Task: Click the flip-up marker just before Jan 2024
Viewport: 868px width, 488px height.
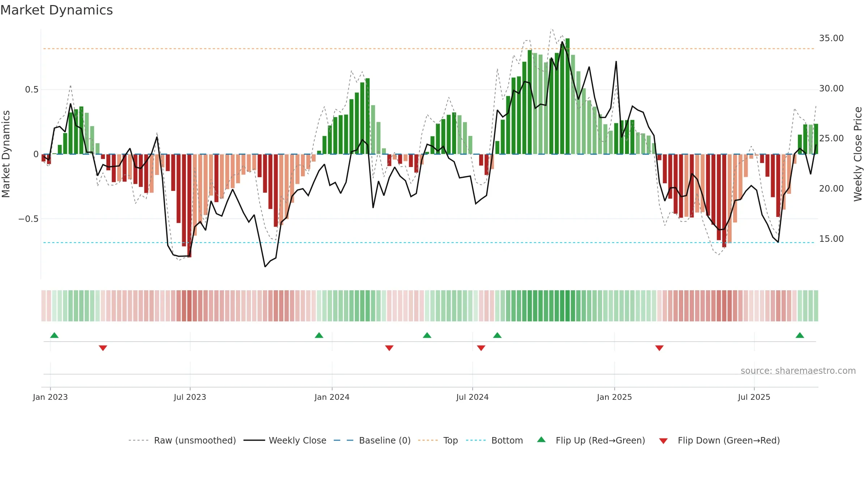Action: pos(319,335)
